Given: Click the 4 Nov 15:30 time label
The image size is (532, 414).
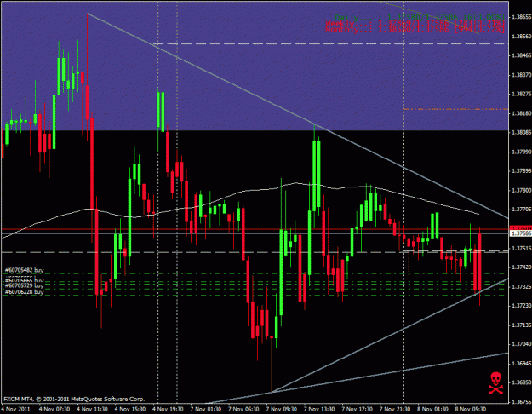Looking at the screenshot, I should (x=130, y=409).
